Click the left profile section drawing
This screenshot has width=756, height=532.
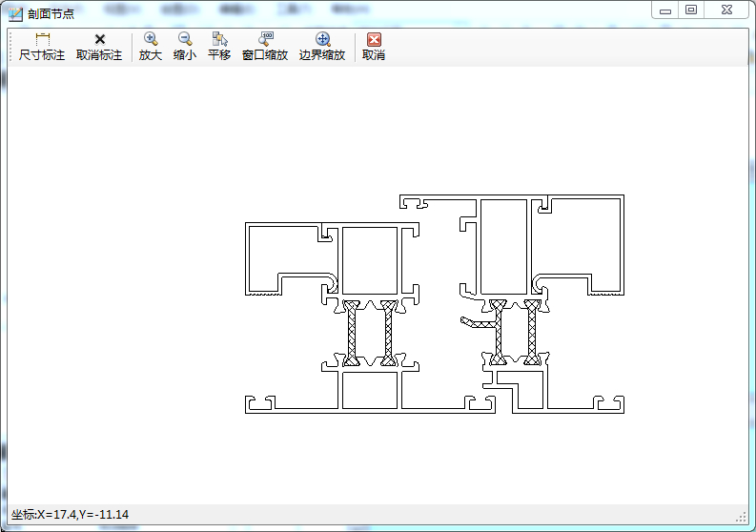click(x=370, y=317)
